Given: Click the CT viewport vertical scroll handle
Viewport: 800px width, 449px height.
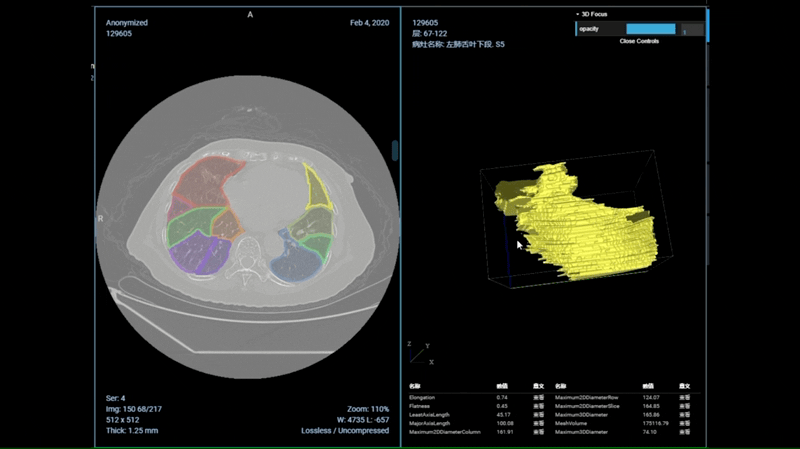Looking at the screenshot, I should 394,150.
